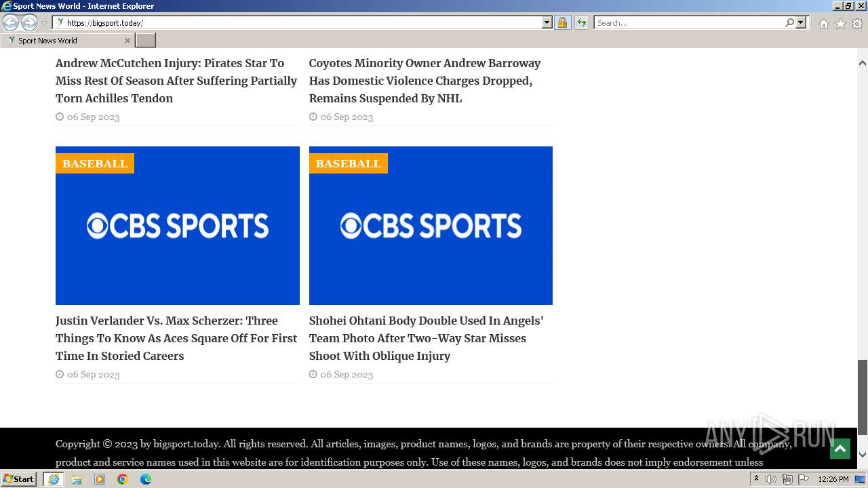Open the Coyotes Minority Owner Andrew Barroway article
The image size is (868, 488).
[425, 81]
